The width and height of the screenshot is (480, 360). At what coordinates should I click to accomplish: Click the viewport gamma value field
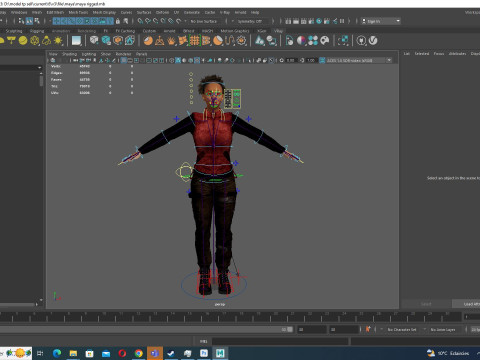311,60
